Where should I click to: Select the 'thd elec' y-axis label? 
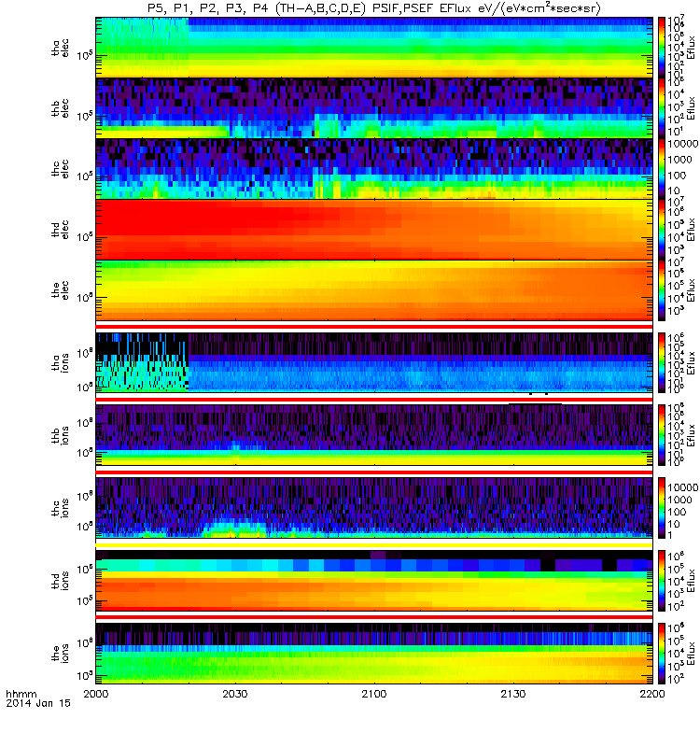point(61,229)
